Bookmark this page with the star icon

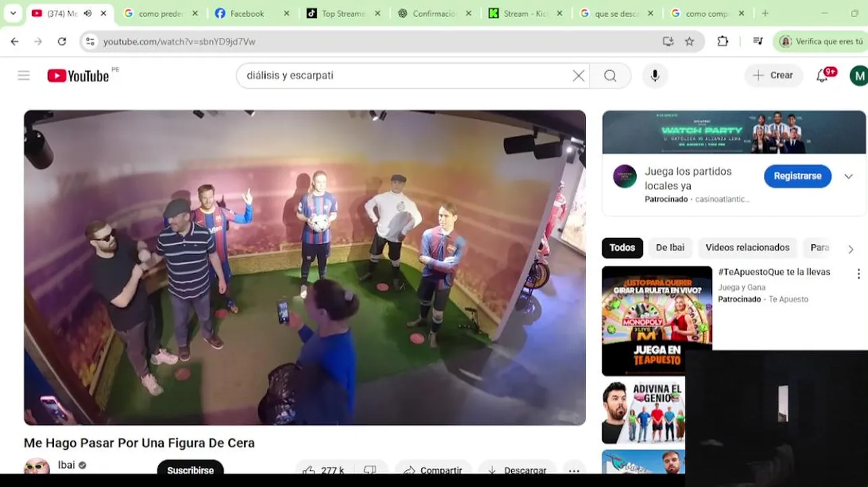click(690, 41)
